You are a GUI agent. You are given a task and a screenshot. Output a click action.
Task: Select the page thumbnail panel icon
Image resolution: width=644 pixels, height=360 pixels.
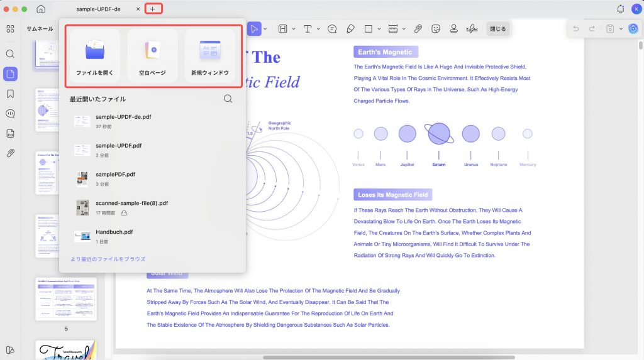coord(10,74)
